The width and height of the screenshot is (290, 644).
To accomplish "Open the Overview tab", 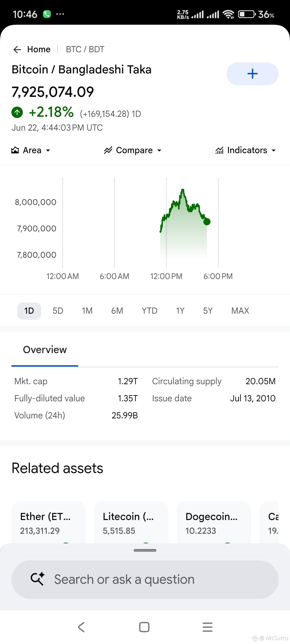I will 45,350.
